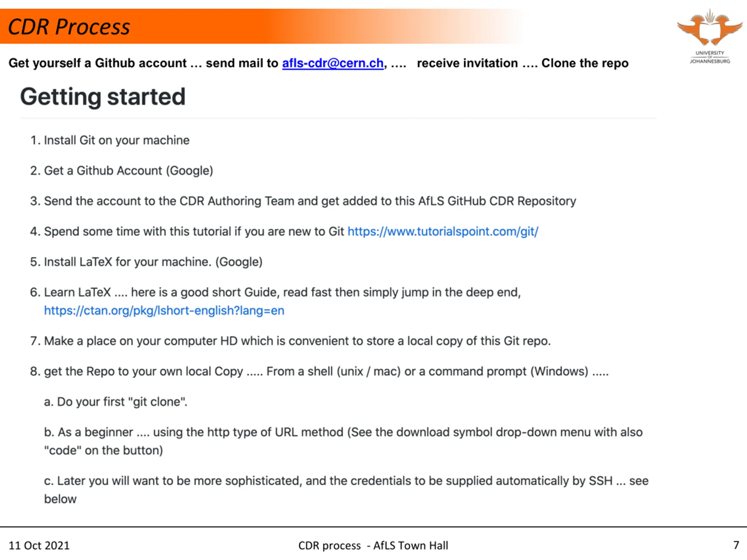The width and height of the screenshot is (747, 560).
Task: Open the afls-cdr@cern.ch email link
Action: [x=333, y=63]
